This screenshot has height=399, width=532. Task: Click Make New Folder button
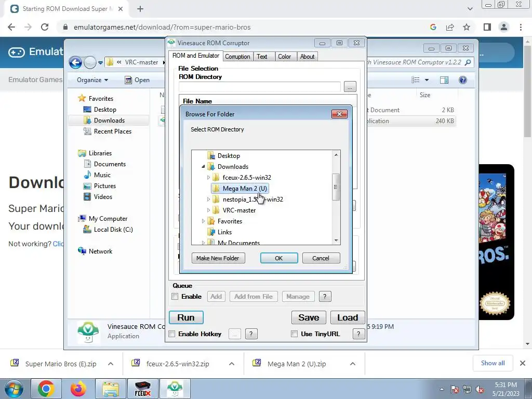(x=218, y=258)
